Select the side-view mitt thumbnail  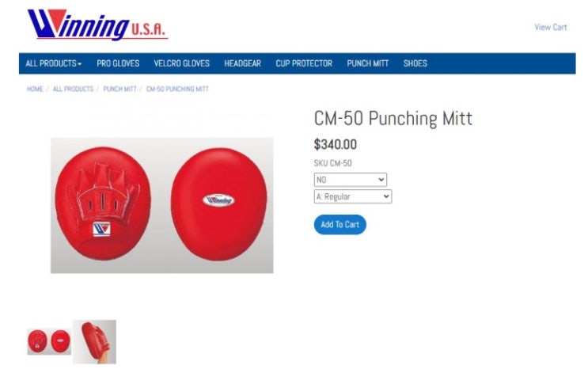pos(94,341)
